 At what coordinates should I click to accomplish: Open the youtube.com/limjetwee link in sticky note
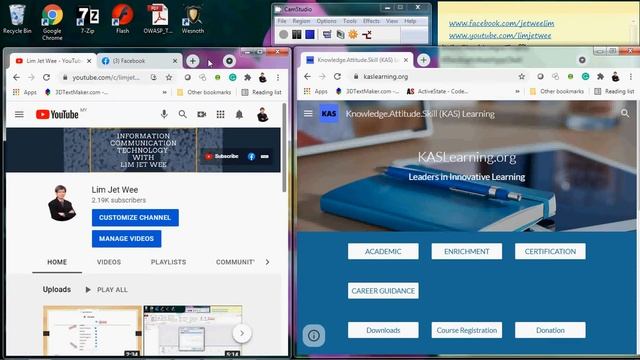pos(500,36)
